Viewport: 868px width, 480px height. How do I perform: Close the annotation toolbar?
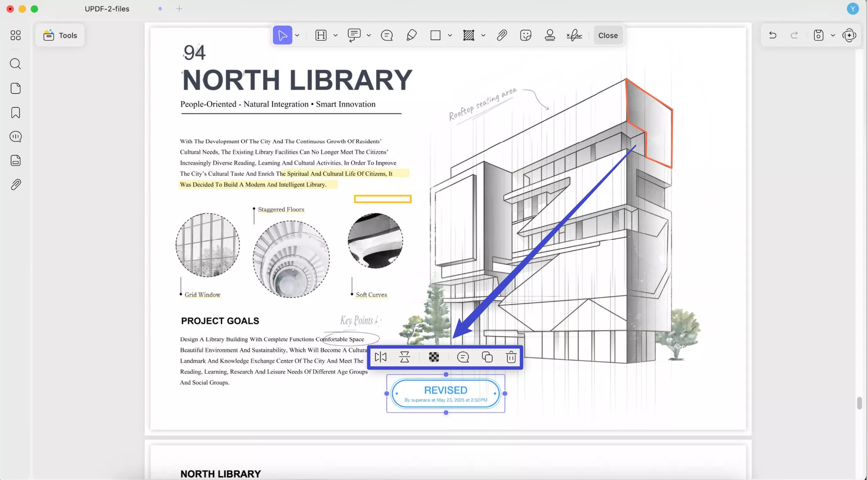click(x=608, y=36)
